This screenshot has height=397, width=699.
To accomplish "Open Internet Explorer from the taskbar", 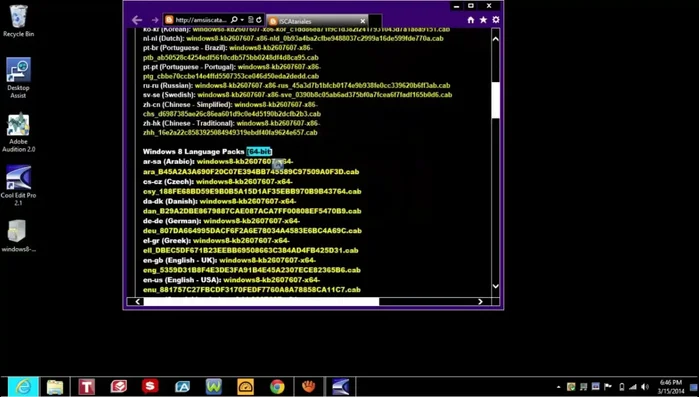I will pos(23,386).
